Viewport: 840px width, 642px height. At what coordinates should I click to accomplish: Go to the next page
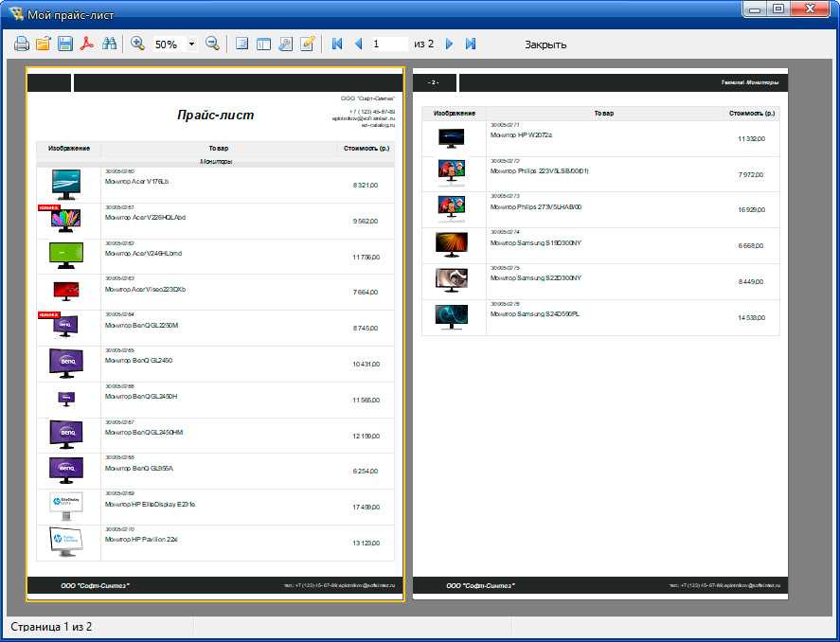pyautogui.click(x=449, y=44)
